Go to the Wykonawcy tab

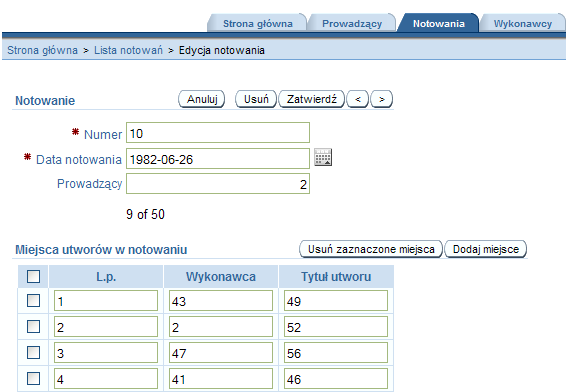point(522,24)
